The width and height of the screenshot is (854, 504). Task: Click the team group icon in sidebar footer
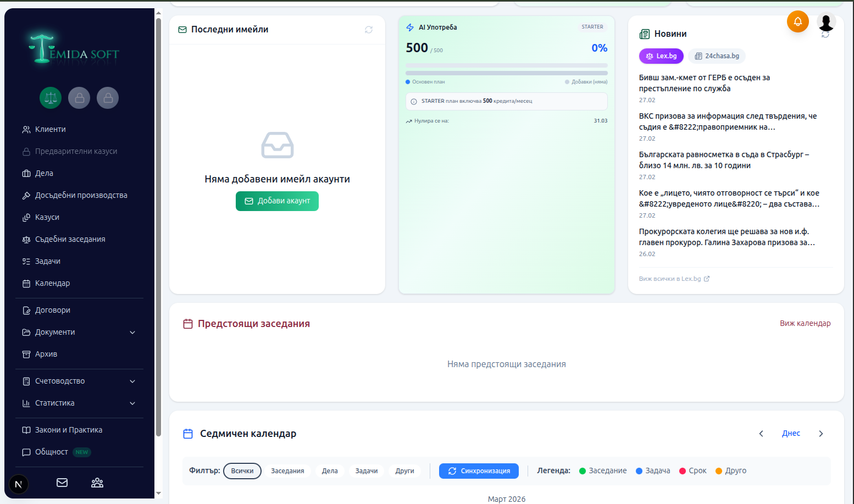coord(97,483)
